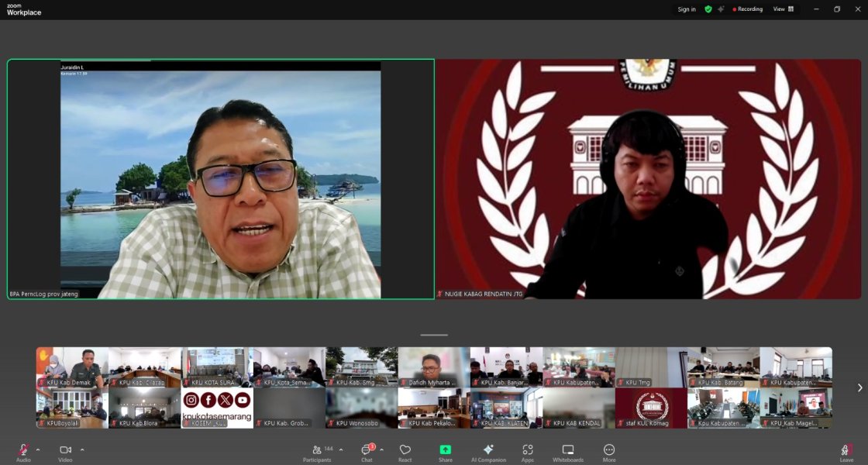The width and height of the screenshot is (868, 465).
Task: Toggle the Video camera on or off
Action: coord(65,452)
